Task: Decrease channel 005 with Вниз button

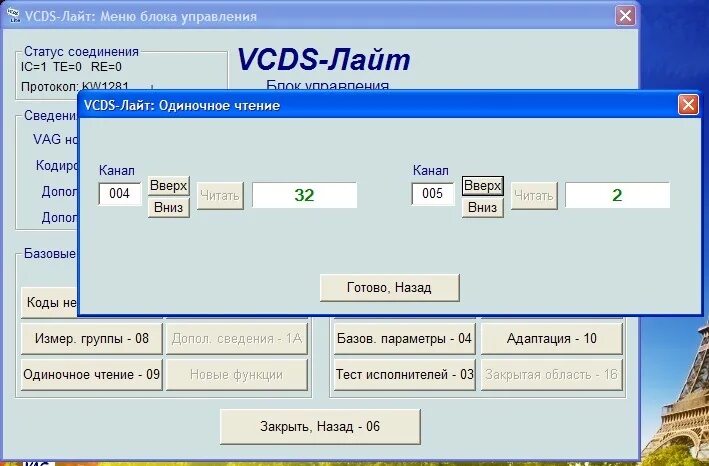Action: (x=482, y=207)
